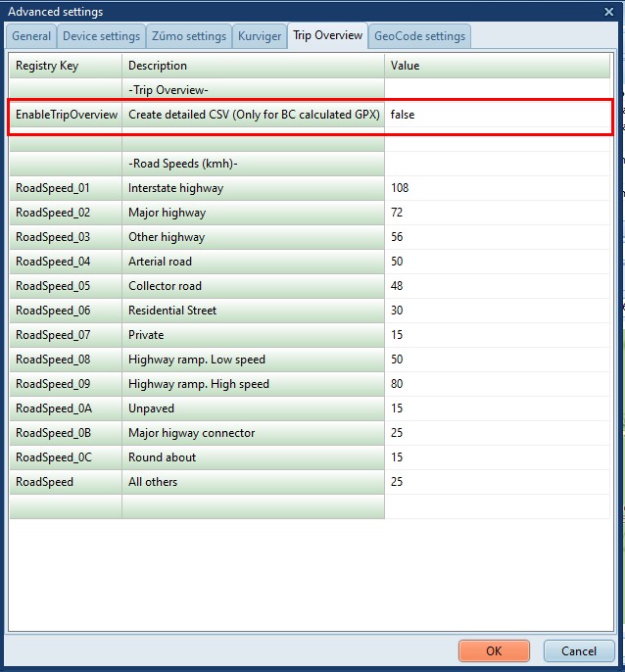Close the Advanced settings dialog
This screenshot has height=672, width=625.
pyautogui.click(x=608, y=12)
